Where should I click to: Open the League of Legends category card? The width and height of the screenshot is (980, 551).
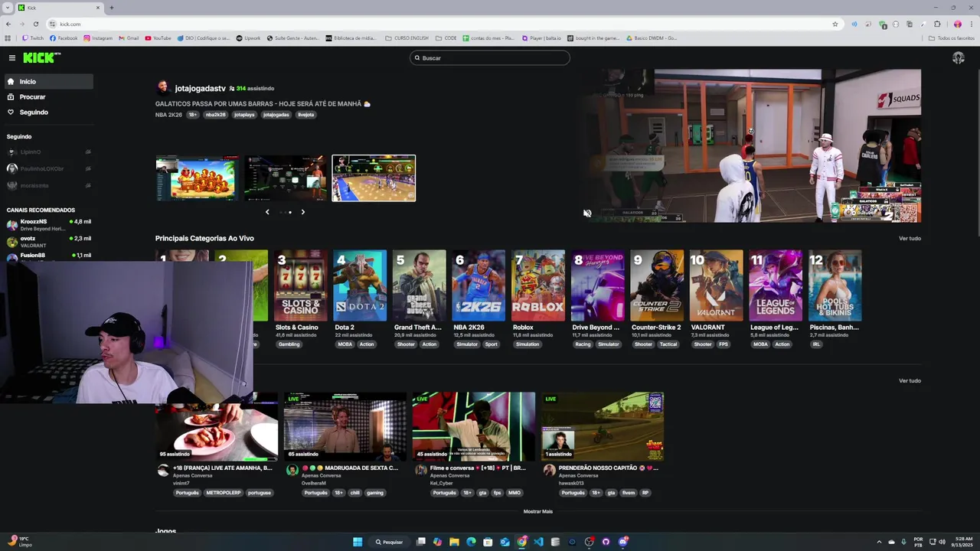point(776,285)
